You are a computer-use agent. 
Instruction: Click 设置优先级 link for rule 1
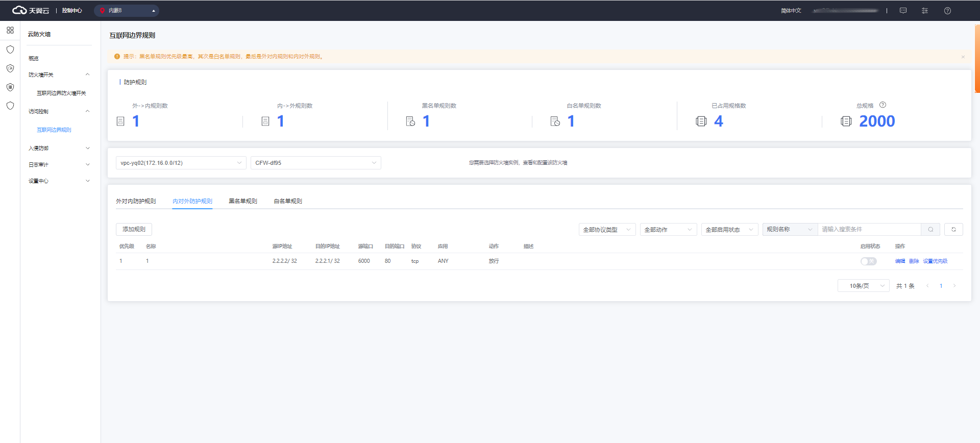[x=935, y=261]
